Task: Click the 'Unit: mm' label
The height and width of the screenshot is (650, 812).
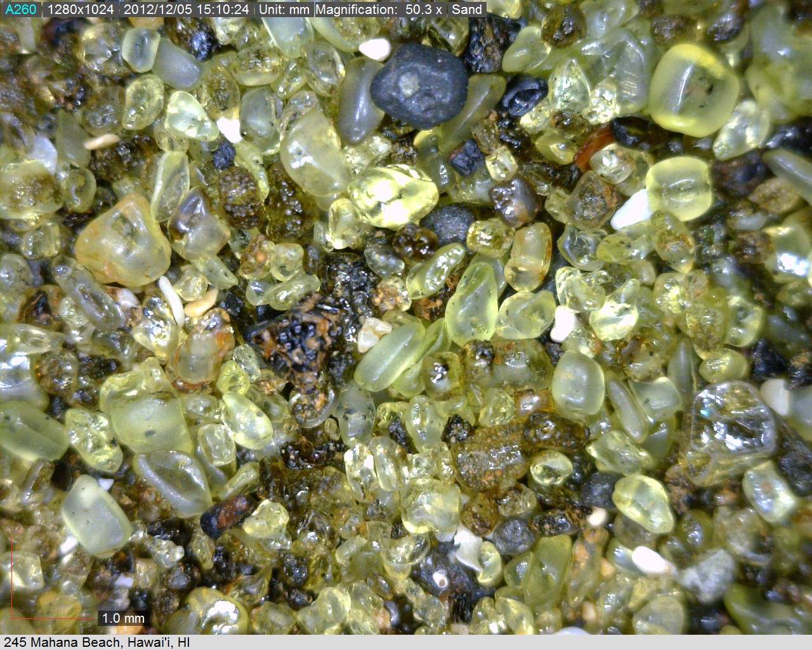Action: (284, 10)
